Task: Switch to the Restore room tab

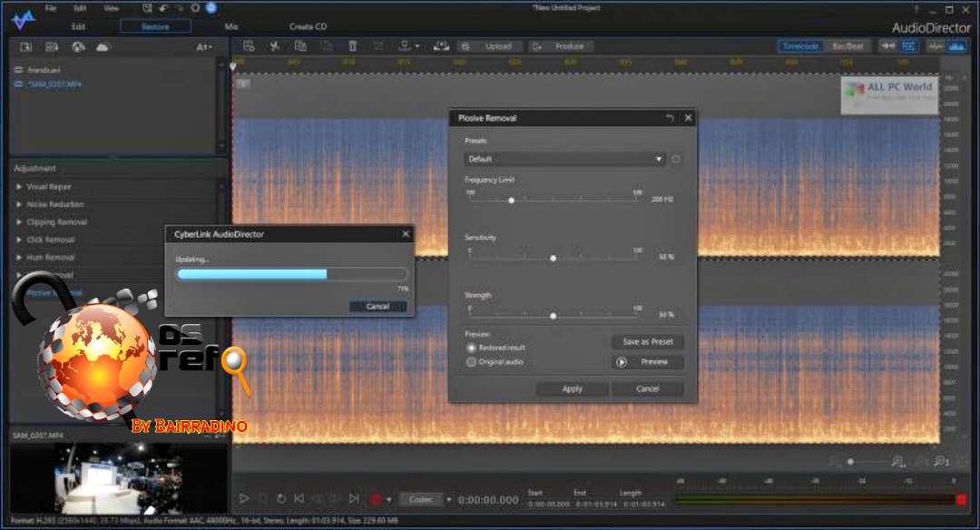Action: 156,27
